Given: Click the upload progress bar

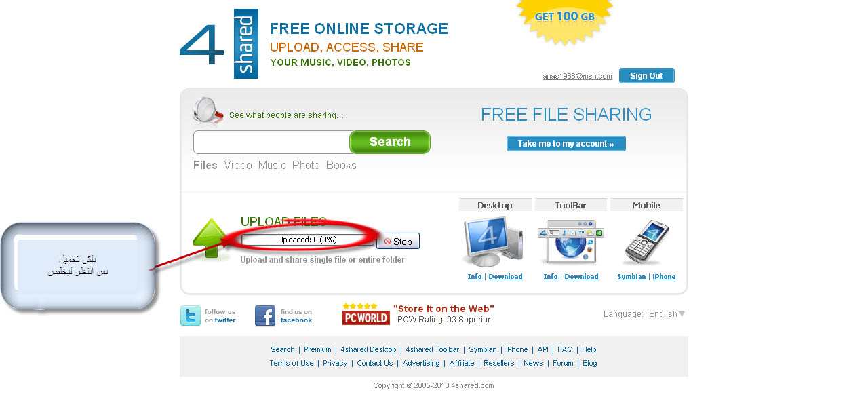Looking at the screenshot, I should [308, 240].
